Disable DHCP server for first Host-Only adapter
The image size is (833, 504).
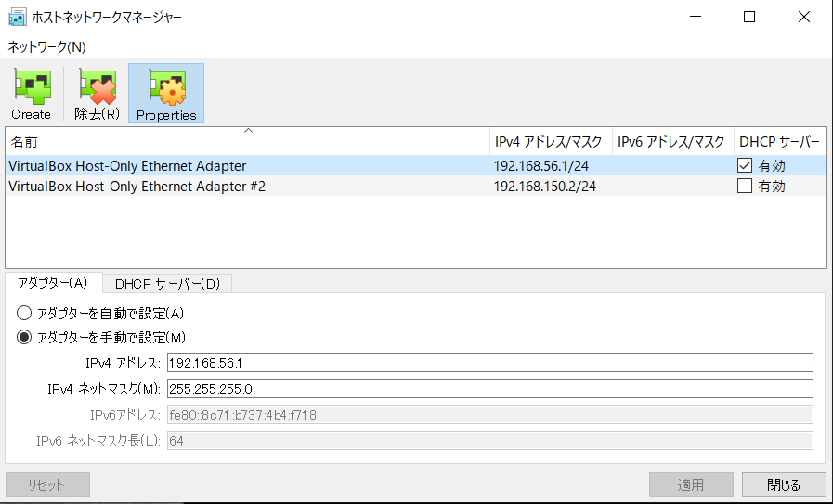745,166
